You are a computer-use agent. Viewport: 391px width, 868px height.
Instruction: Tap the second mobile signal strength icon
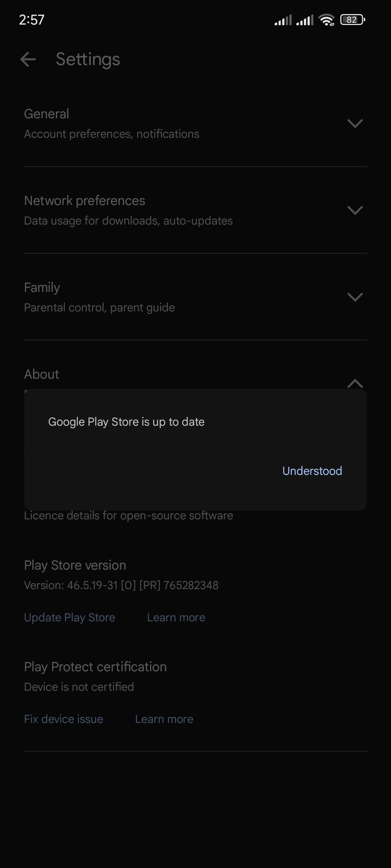305,20
